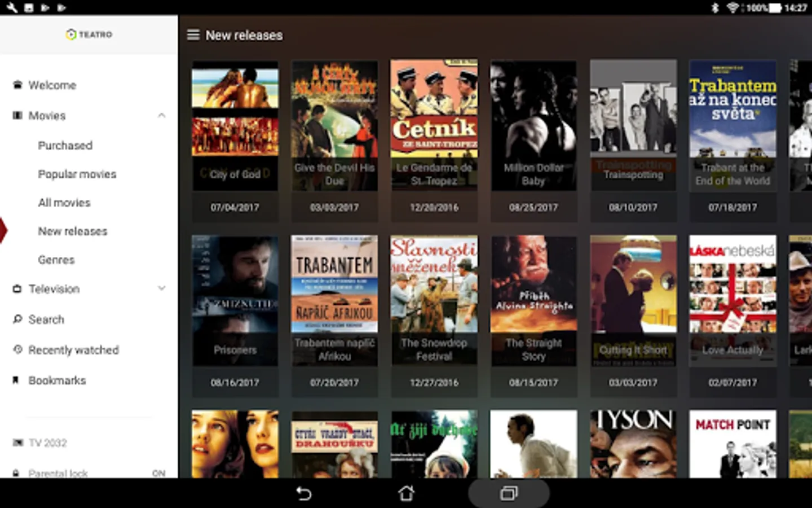Click the Teatro logo

point(89,34)
